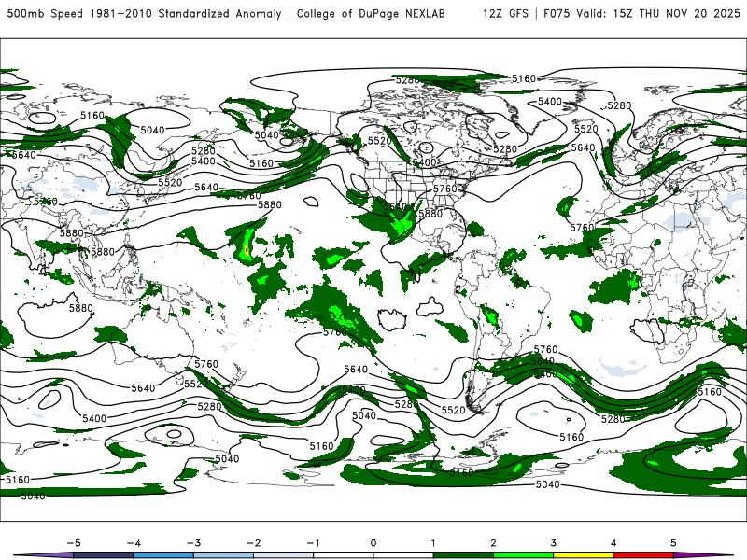Click the bright green 2 to 3 colorbar segment
Image resolution: width=747 pixels, height=560 pixels.
pyautogui.click(x=524, y=555)
